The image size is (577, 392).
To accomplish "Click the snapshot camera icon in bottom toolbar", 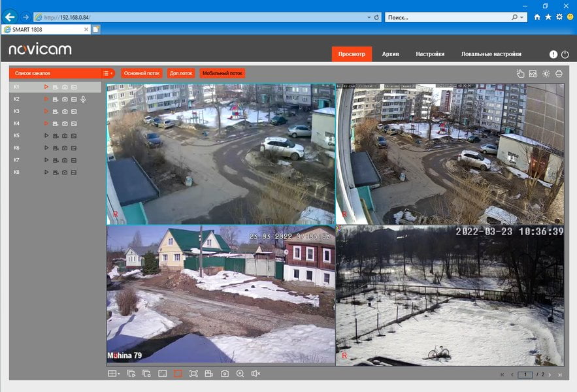I will [x=225, y=374].
